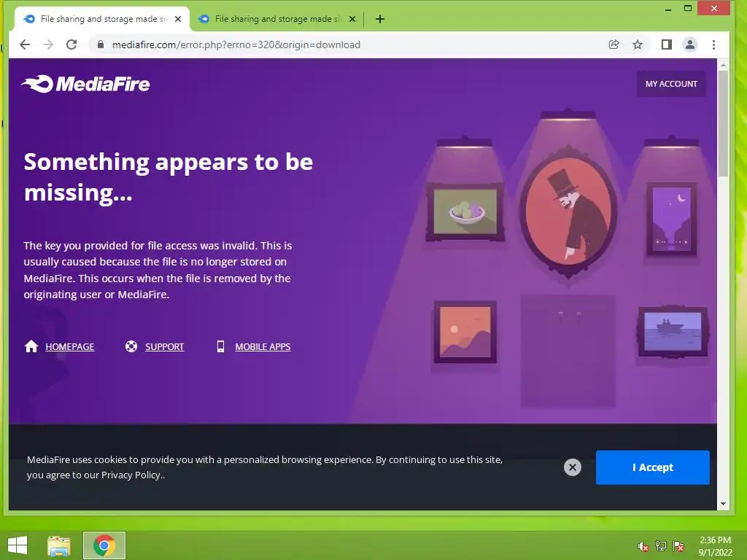Click the scrollbar down arrow
This screenshot has height=560, width=747.
click(x=723, y=504)
